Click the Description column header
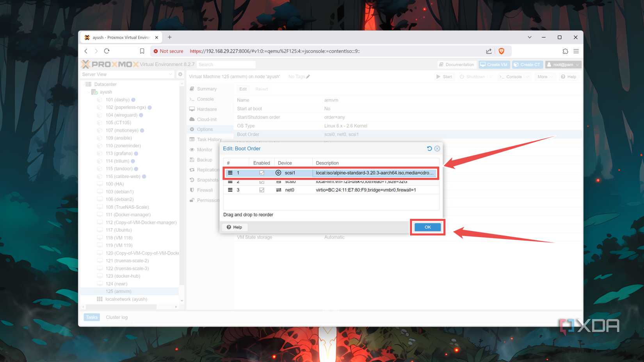The height and width of the screenshot is (362, 644). coord(375,163)
